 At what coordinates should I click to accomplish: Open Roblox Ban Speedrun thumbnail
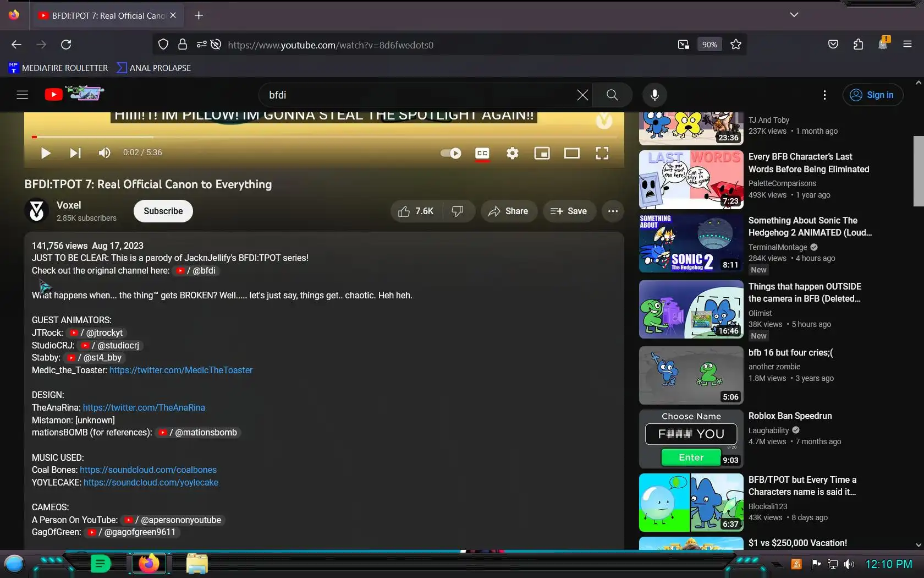click(691, 439)
